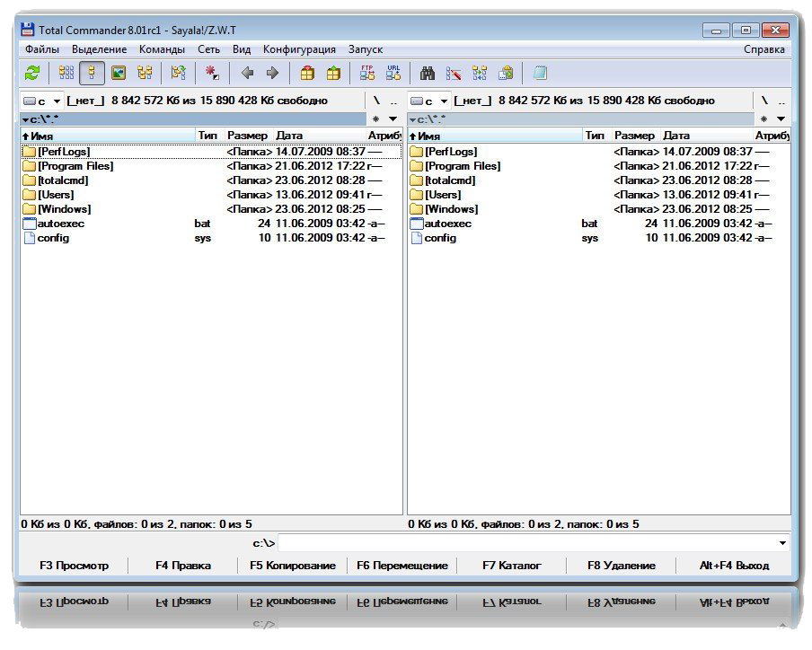Open the Конфигурация menu
Viewport: 812px width, 650px height.
click(x=299, y=49)
